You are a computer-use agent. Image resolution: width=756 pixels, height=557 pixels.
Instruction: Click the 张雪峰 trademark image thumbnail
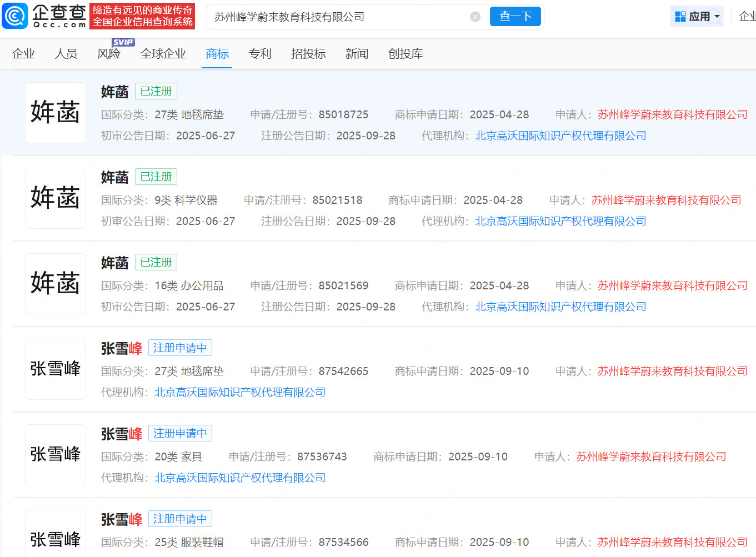pyautogui.click(x=55, y=369)
